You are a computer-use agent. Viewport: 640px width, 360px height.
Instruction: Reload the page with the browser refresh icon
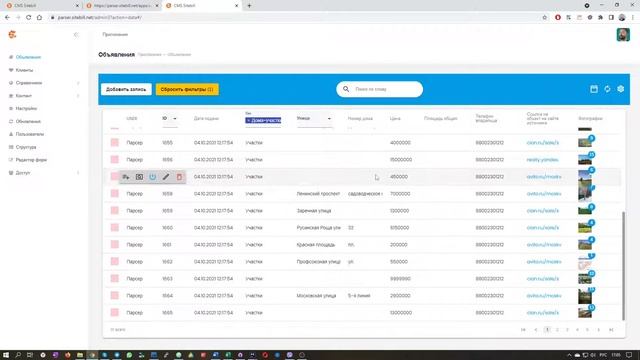[x=29, y=18]
